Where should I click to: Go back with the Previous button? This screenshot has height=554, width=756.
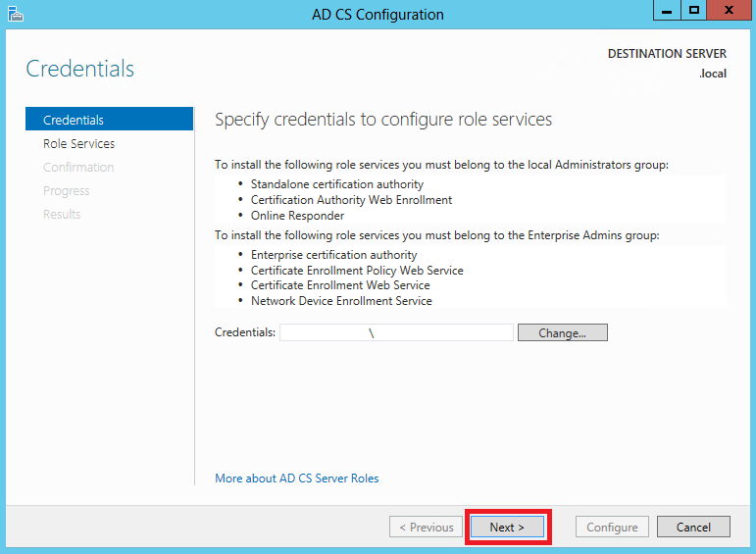(426, 527)
